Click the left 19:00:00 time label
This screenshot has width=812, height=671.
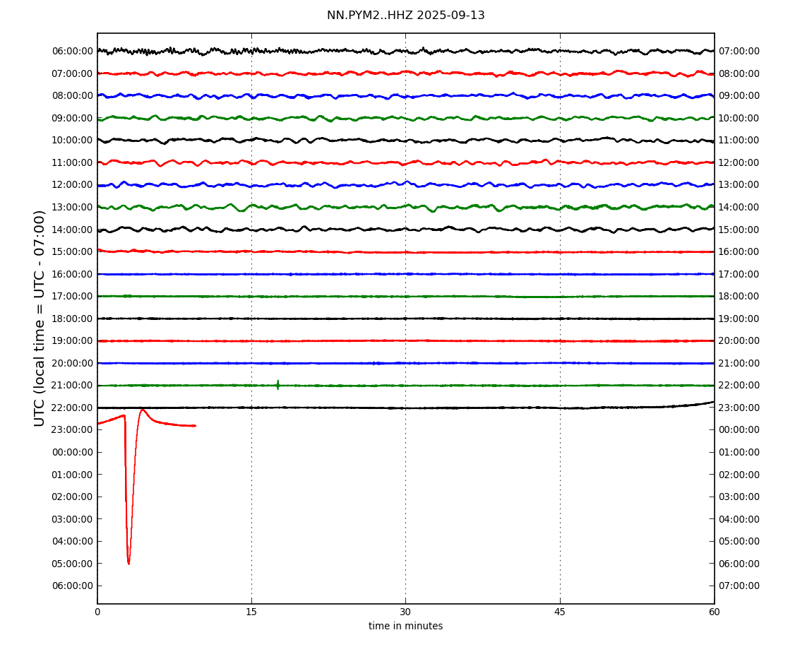73,341
